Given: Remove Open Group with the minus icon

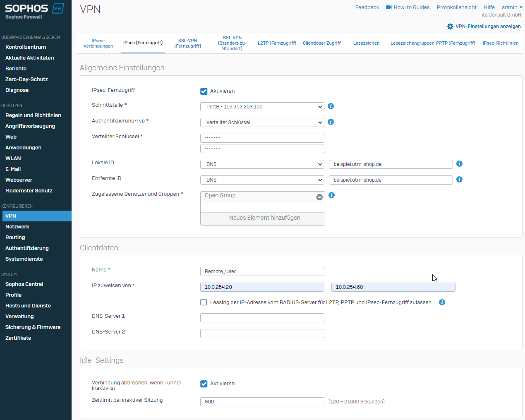Looking at the screenshot, I should point(319,197).
